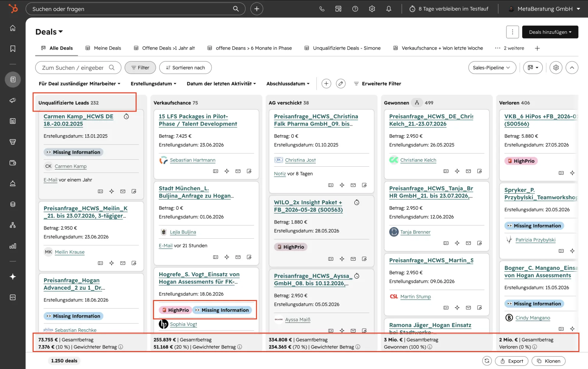
Task: Open the AI sparkle icon in sidebar
Action: (x=13, y=276)
